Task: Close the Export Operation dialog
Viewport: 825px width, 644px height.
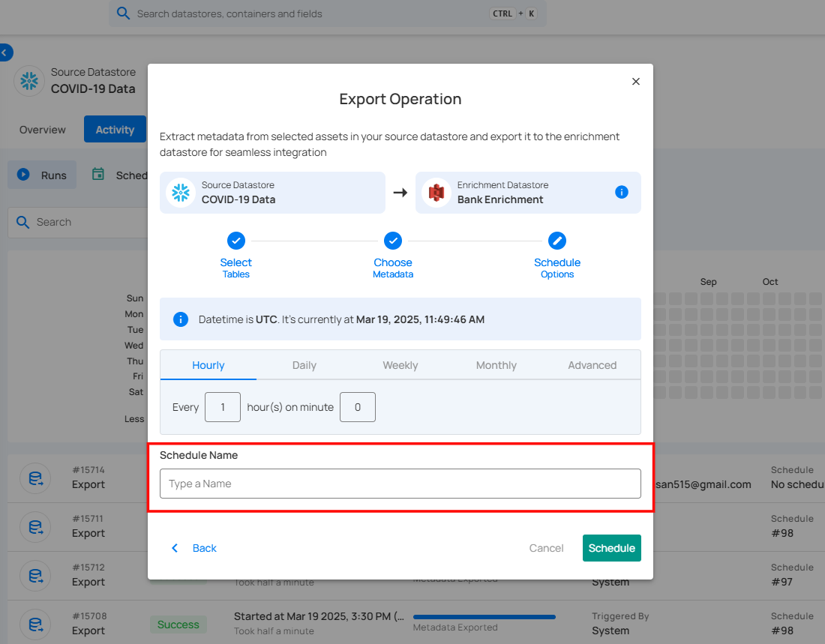Action: click(636, 82)
